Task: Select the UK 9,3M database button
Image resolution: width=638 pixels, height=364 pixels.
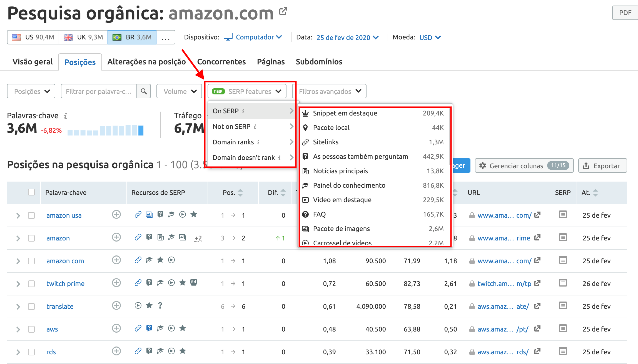Action: [x=83, y=37]
